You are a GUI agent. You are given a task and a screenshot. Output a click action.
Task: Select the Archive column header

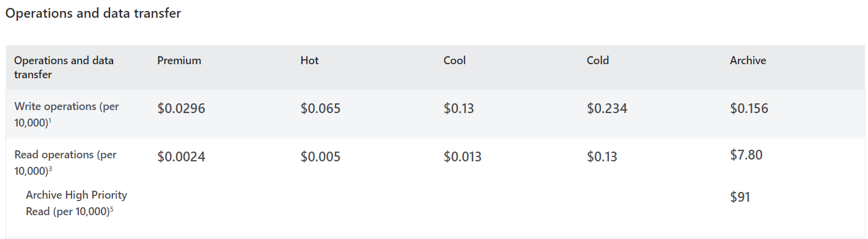[748, 61]
